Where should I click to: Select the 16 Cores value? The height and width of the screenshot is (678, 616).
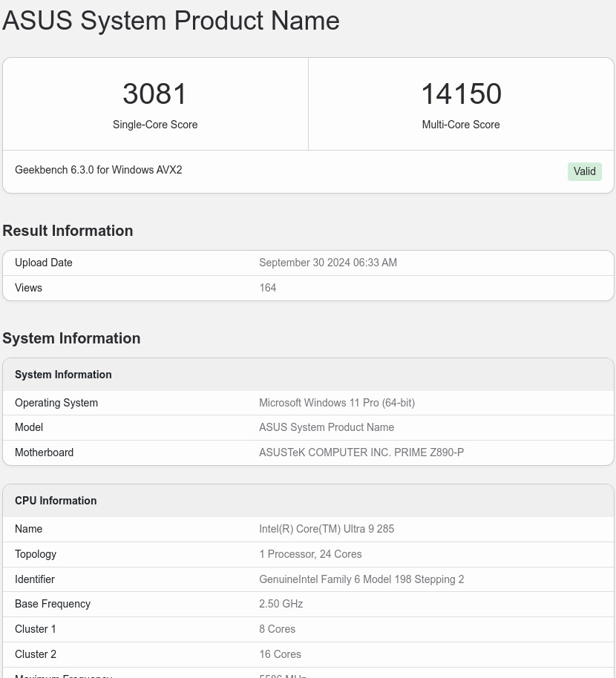[281, 654]
